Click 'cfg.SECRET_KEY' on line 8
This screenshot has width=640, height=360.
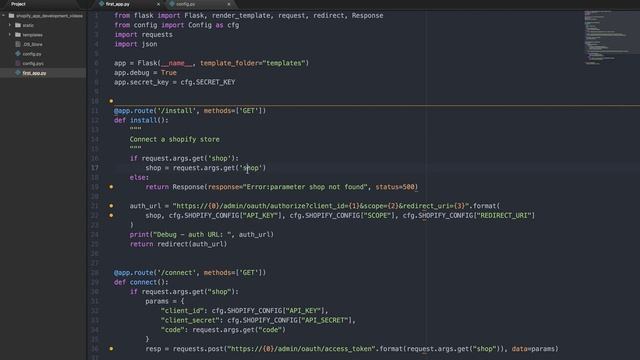pyautogui.click(x=208, y=82)
